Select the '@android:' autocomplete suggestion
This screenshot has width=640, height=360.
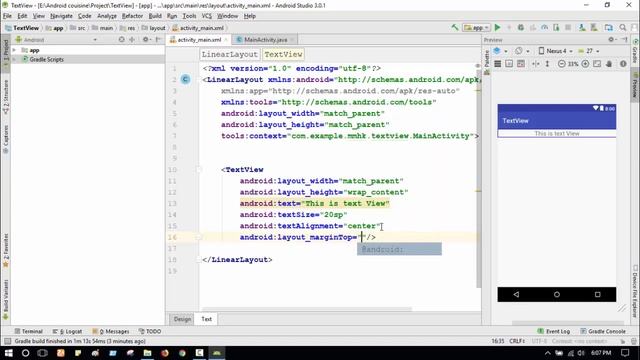(x=399, y=249)
